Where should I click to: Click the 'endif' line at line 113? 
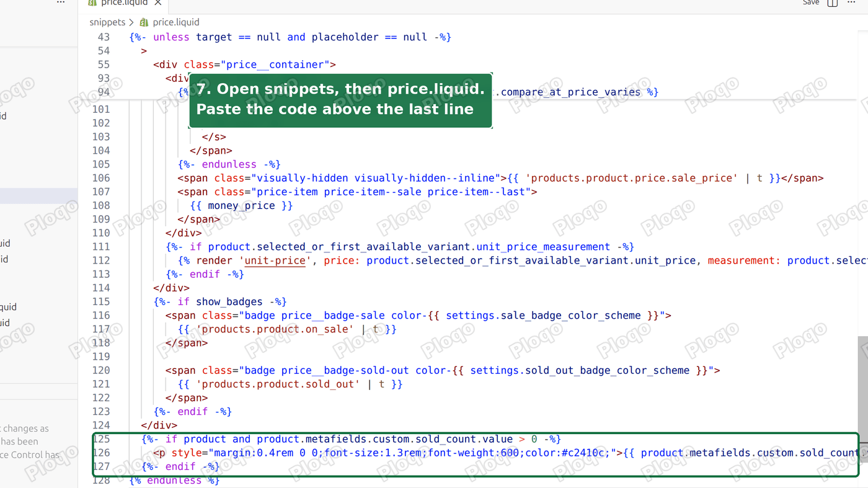pos(205,274)
